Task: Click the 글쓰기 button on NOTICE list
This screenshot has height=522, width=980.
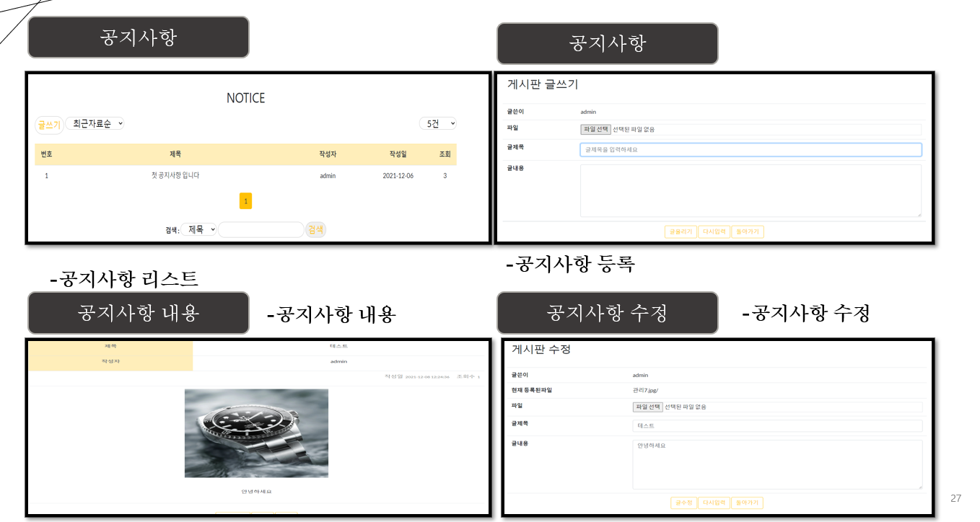Action: 49,125
